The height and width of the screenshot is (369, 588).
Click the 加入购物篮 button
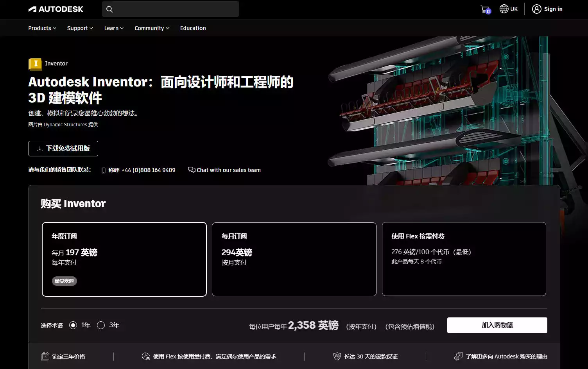[x=497, y=325]
